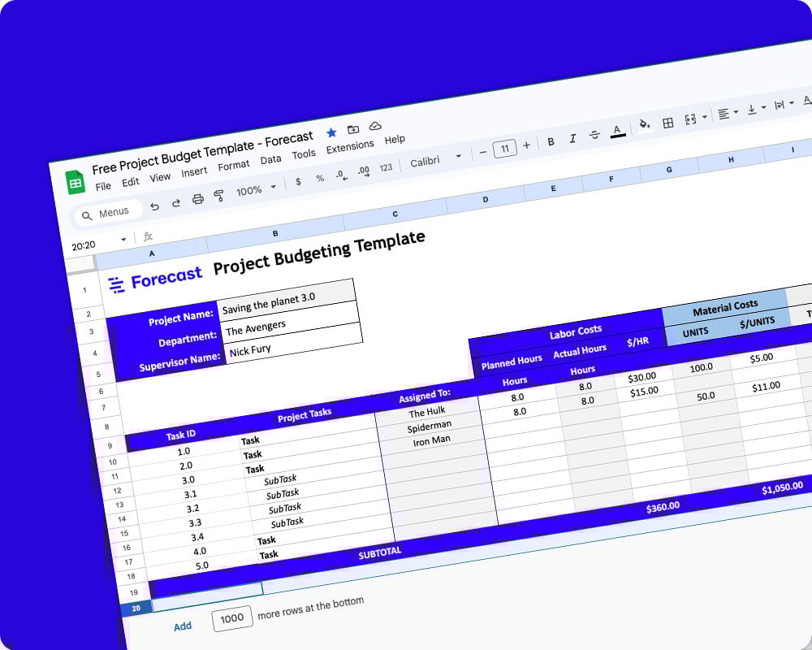The width and height of the screenshot is (812, 650).
Task: Open the File menu
Action: click(103, 186)
